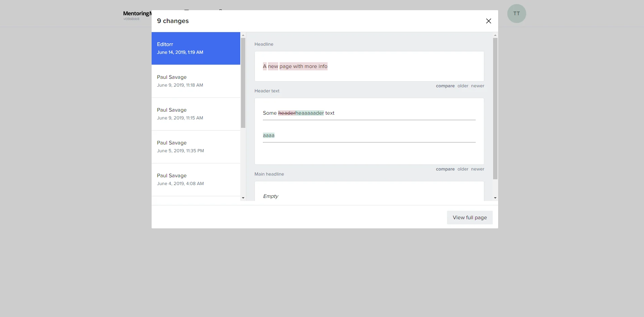Viewport: 644px width, 317px height.
Task: Click compare under the Headline field
Action: (445, 86)
